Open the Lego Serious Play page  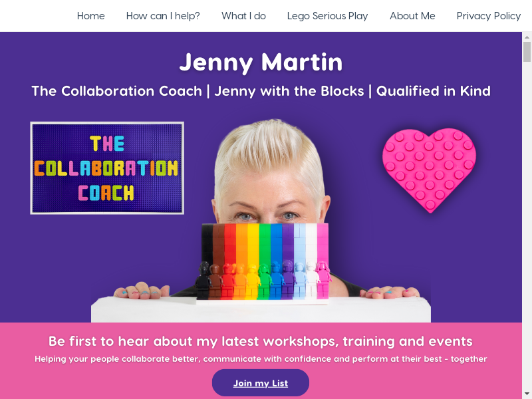[327, 16]
